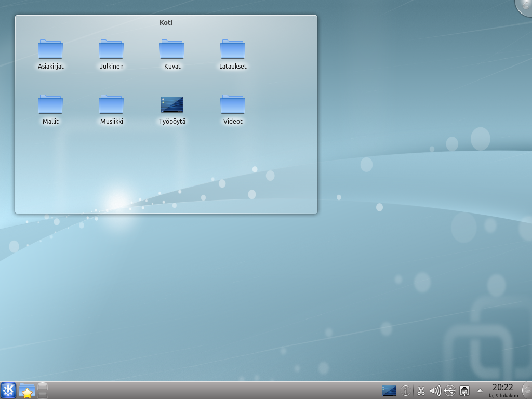Select the Lataukset folder
Screen dimensions: 532x399
click(x=233, y=50)
